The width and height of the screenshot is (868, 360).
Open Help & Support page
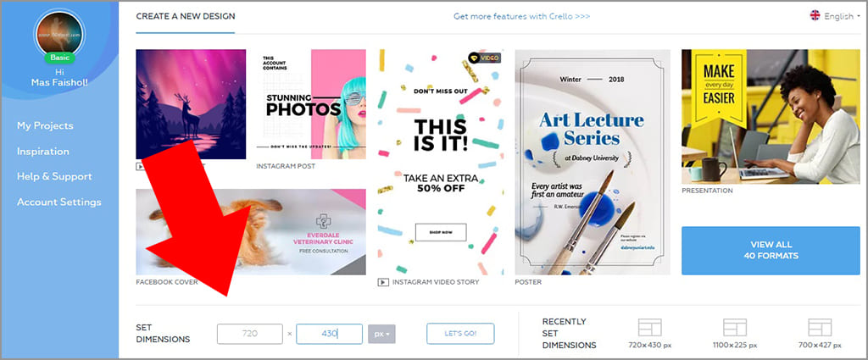(x=54, y=176)
